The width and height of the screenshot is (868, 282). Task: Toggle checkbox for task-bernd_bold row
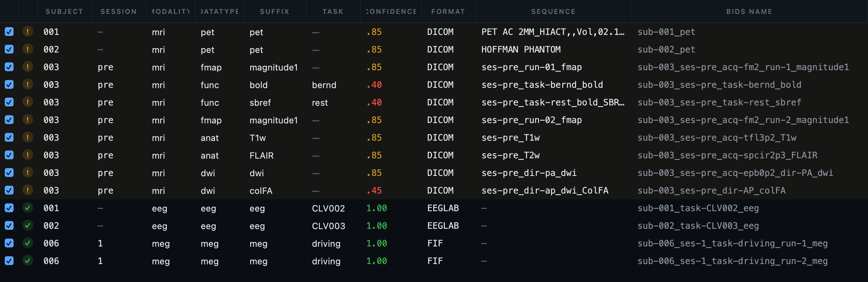[9, 85]
